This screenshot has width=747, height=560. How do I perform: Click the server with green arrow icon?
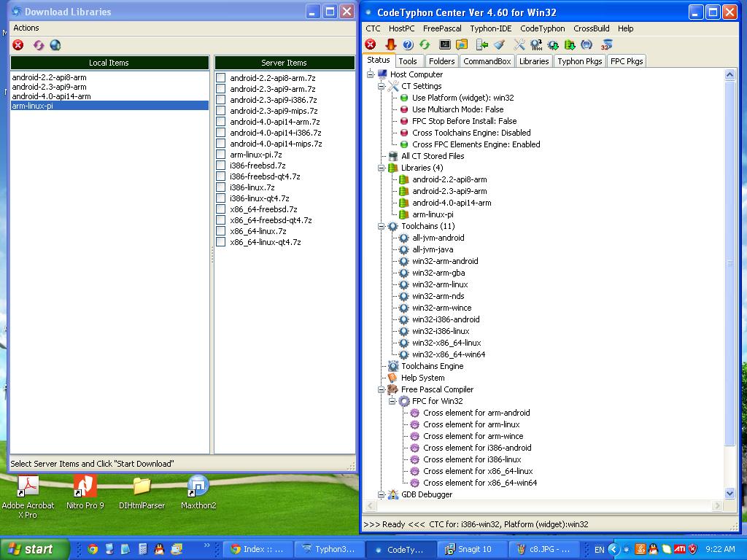click(x=482, y=44)
